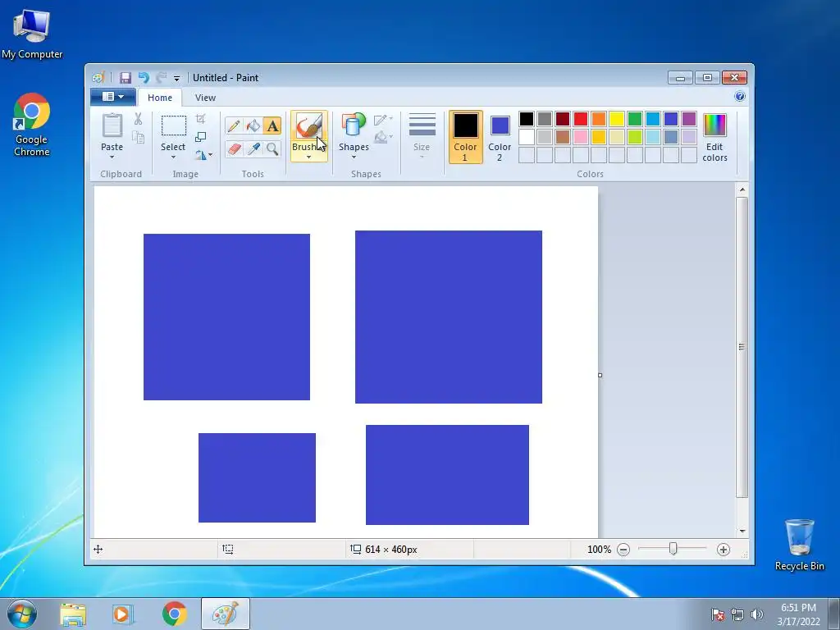This screenshot has height=630, width=840.
Task: Open Google Chrome desktop shortcut
Action: [32, 125]
